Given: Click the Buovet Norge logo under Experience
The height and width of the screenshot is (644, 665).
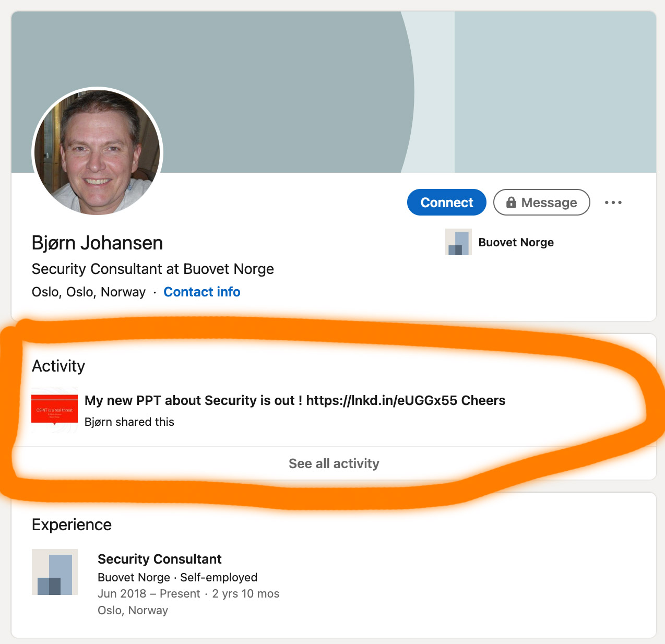Looking at the screenshot, I should [55, 572].
